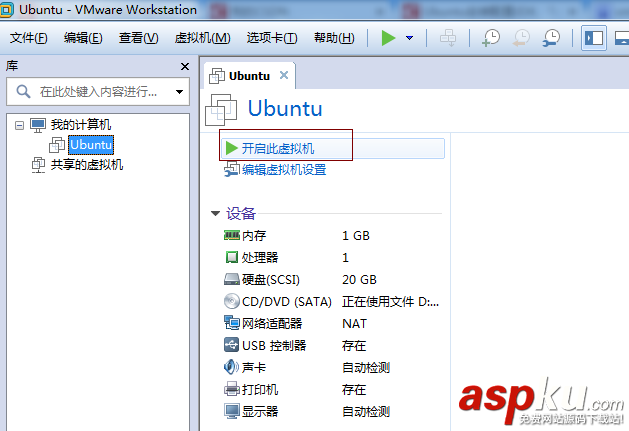The height and width of the screenshot is (431, 629).
Task: Select the 硬盘(SCSI) device label
Action: [x=271, y=280]
